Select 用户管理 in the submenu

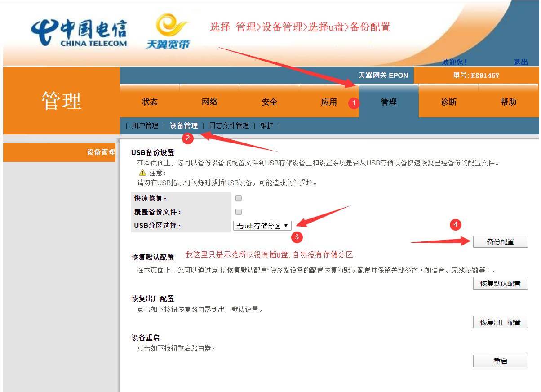(145, 125)
